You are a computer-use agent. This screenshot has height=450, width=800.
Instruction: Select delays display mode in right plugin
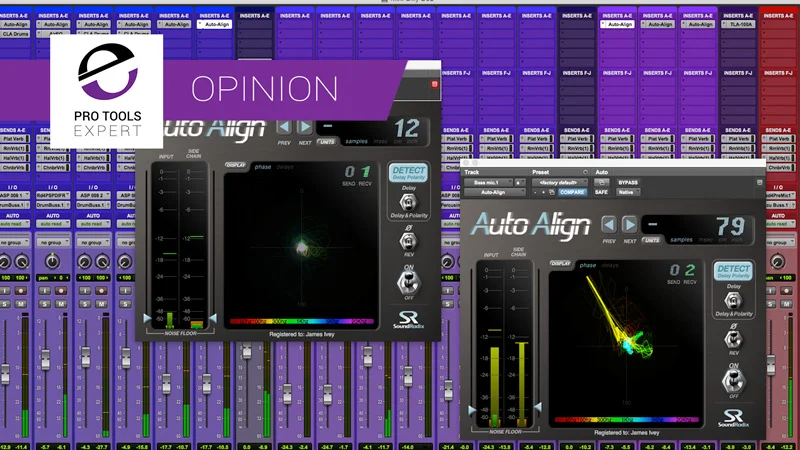(610, 265)
